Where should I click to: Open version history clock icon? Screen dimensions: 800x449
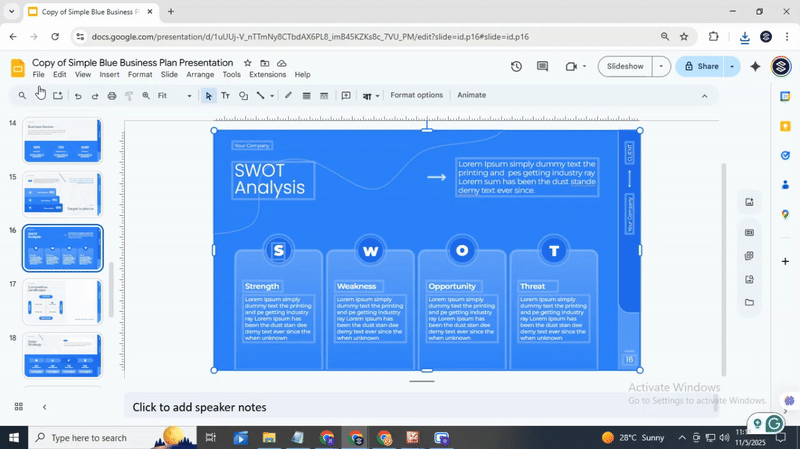coord(516,67)
